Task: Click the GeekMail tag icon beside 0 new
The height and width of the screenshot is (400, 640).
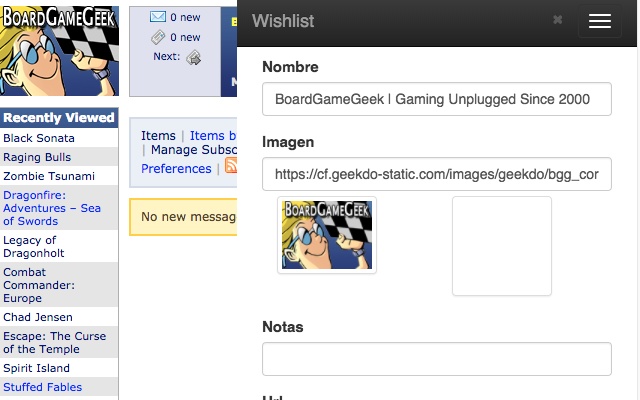Action: (158, 37)
